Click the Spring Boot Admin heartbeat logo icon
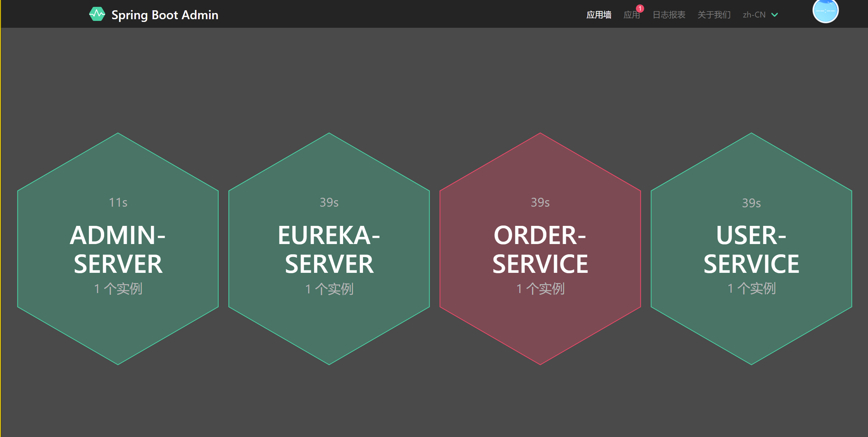The image size is (868, 437). 97,14
